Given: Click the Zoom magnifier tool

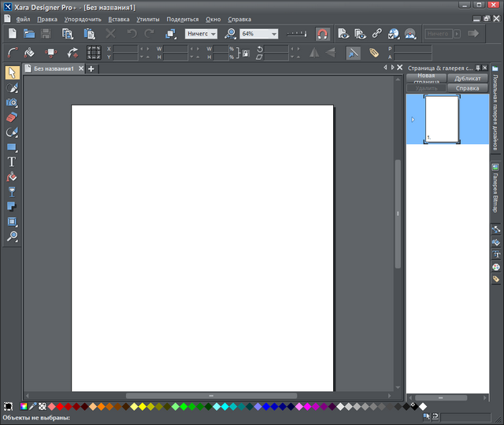Looking at the screenshot, I should pyautogui.click(x=12, y=237).
